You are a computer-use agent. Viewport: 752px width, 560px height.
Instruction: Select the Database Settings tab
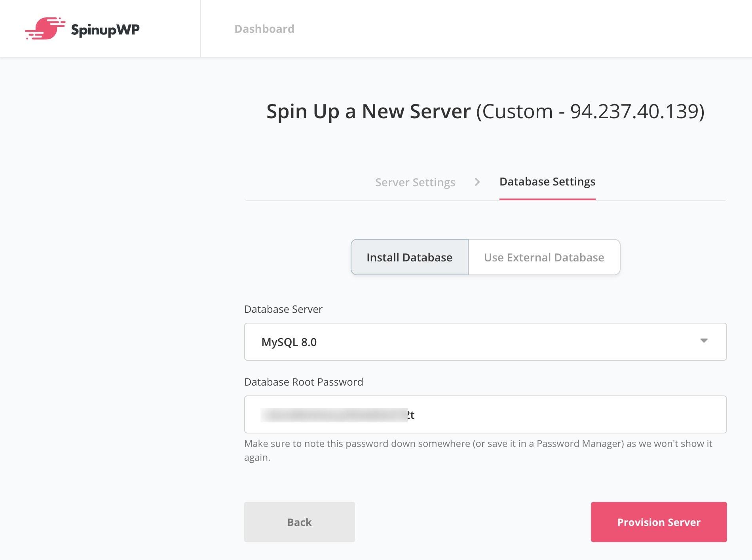coord(547,182)
